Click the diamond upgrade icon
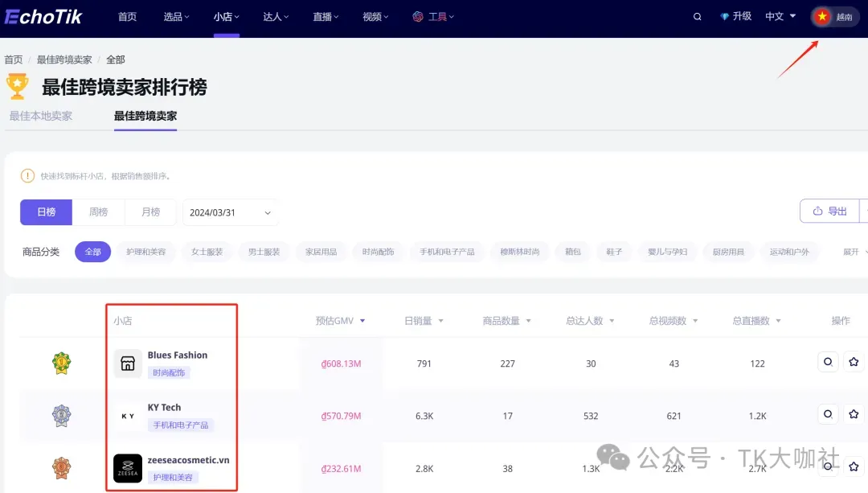 point(724,17)
